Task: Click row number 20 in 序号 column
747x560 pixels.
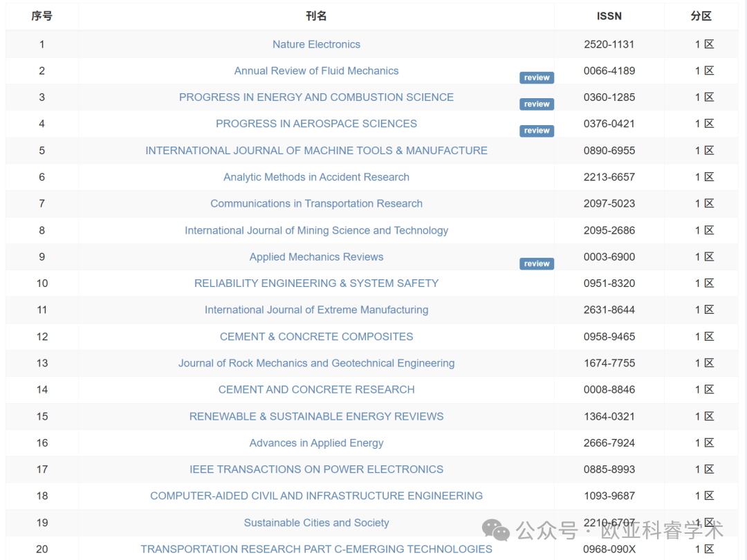Action: click(x=42, y=549)
